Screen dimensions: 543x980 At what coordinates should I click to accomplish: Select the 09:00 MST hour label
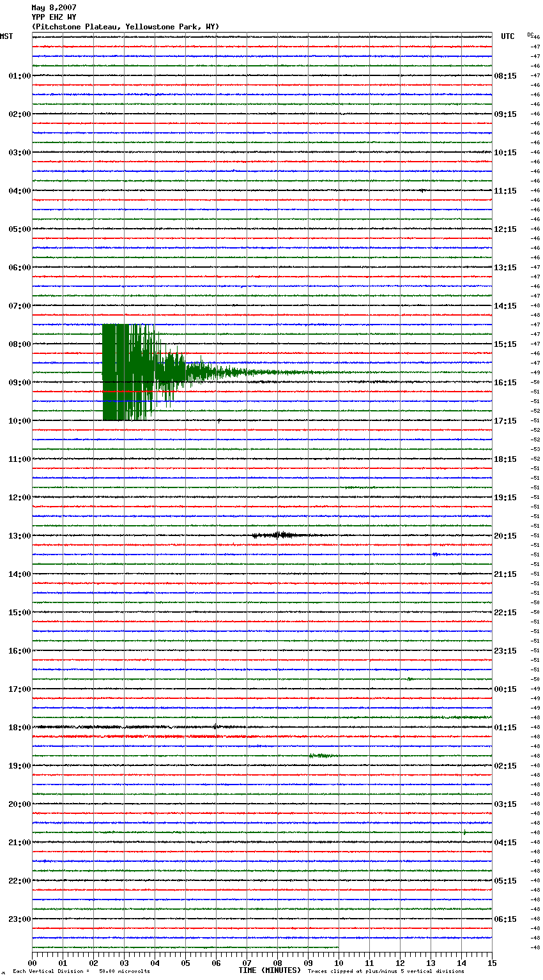tap(20, 383)
